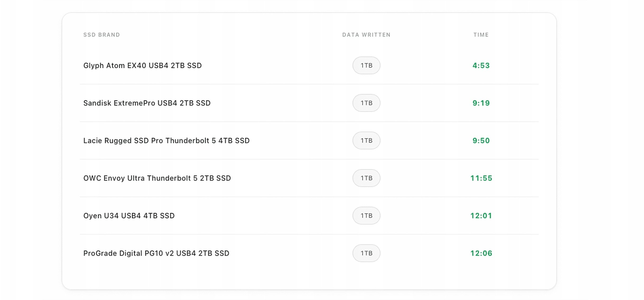Viewport: 644px width, 300px height.
Task: Choose ProGrade Digital PG10 v2 USB4 row
Action: pyautogui.click(x=156, y=253)
